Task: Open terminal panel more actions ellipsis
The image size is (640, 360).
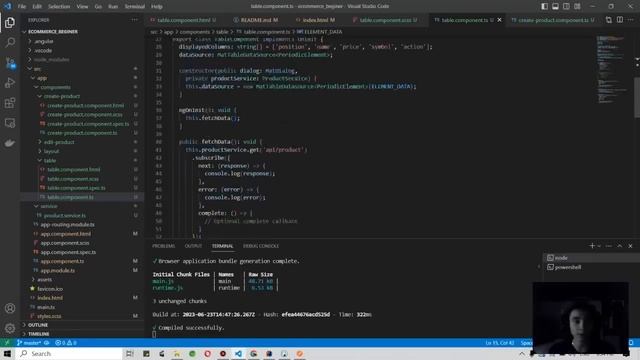Action: (609, 246)
